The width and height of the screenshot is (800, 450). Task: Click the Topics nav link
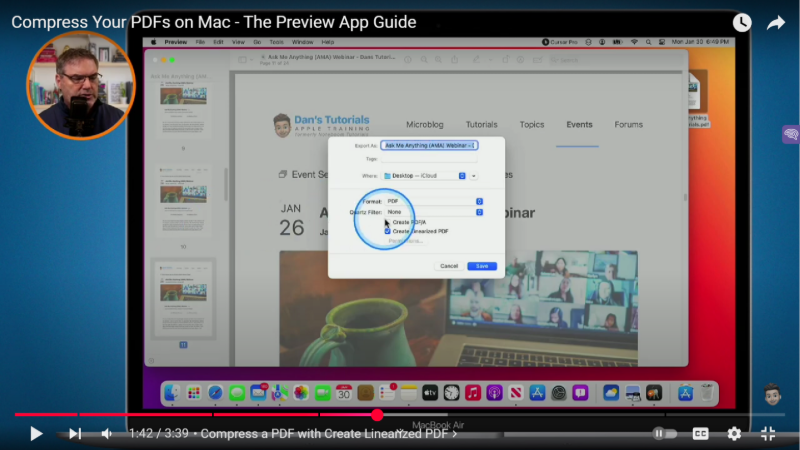click(532, 124)
